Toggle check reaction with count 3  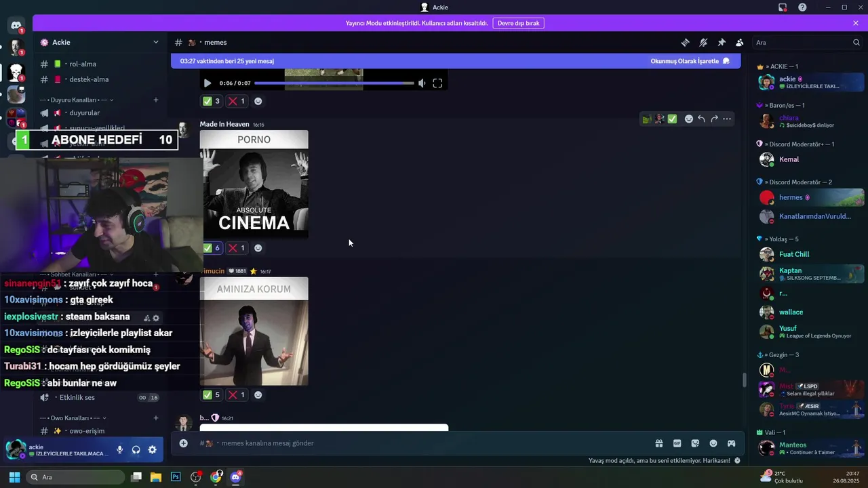(x=211, y=101)
